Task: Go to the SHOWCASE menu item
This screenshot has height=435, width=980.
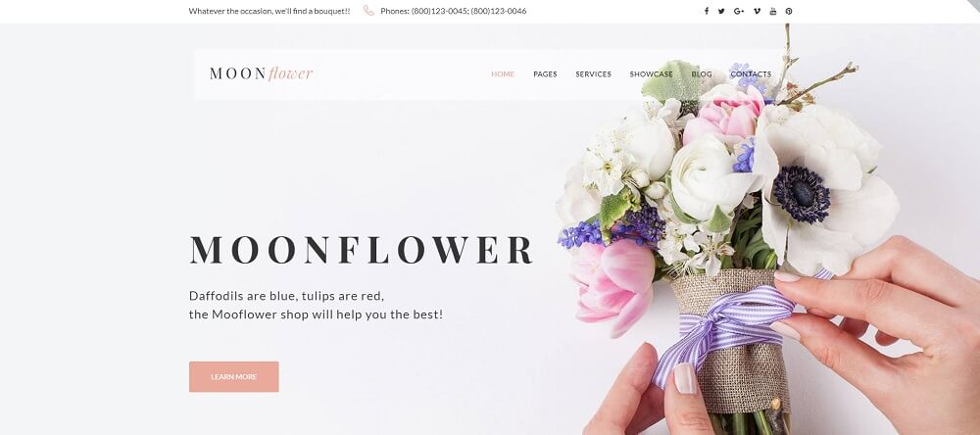Action: pyautogui.click(x=652, y=73)
